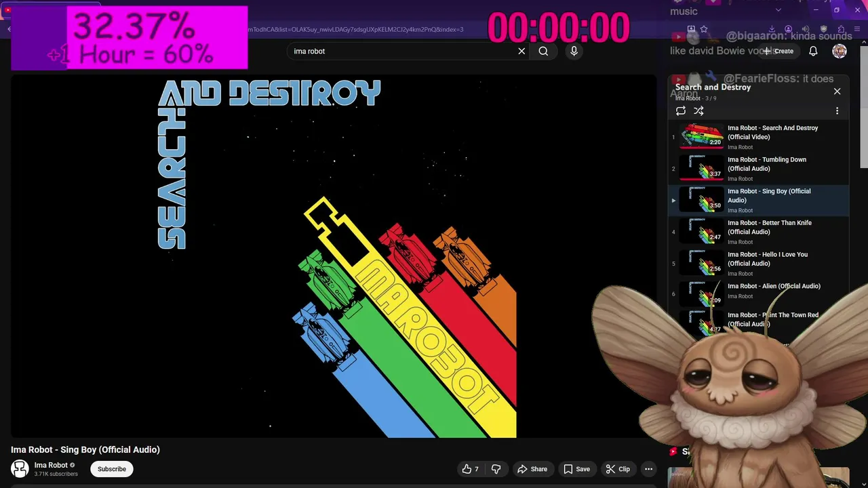The width and height of the screenshot is (868, 488).
Task: Close the Search and Destroy playlist panel
Action: [837, 91]
